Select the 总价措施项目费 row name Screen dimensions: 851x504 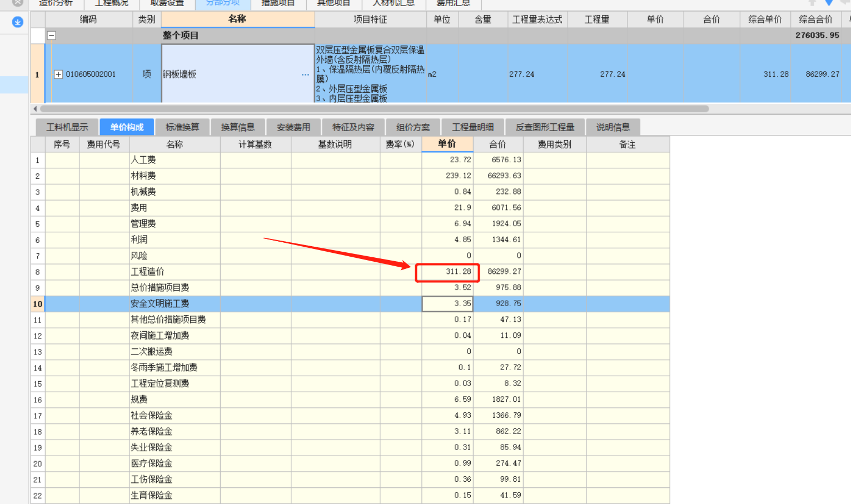tap(160, 288)
